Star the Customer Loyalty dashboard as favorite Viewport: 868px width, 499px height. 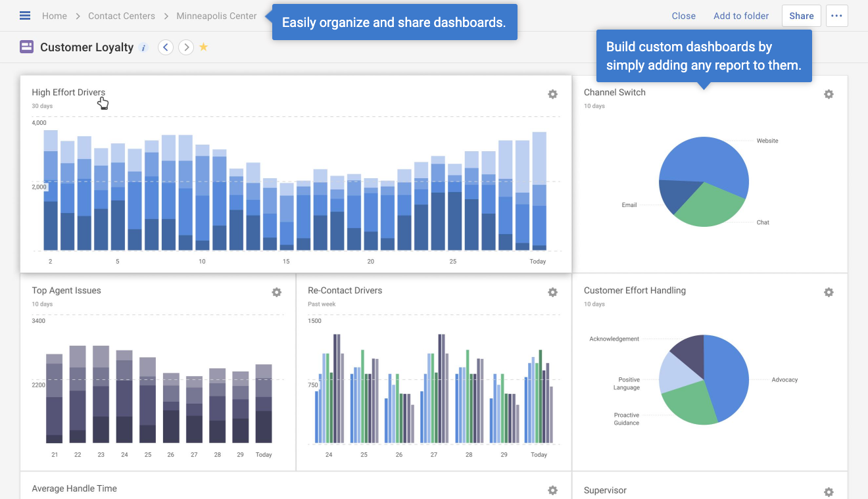(x=204, y=47)
